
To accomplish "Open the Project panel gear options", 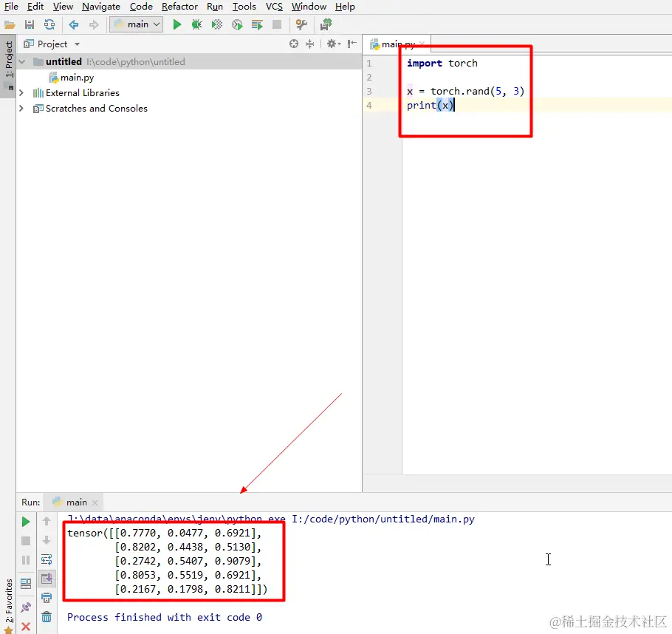I will pyautogui.click(x=334, y=44).
